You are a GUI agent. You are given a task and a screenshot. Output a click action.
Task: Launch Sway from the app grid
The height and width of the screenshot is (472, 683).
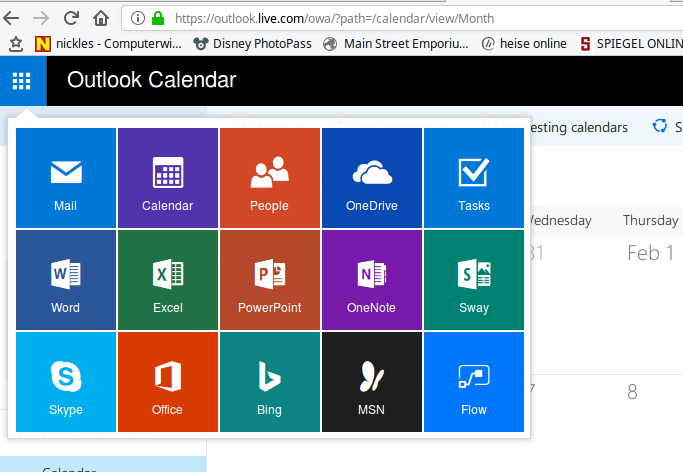tap(473, 280)
